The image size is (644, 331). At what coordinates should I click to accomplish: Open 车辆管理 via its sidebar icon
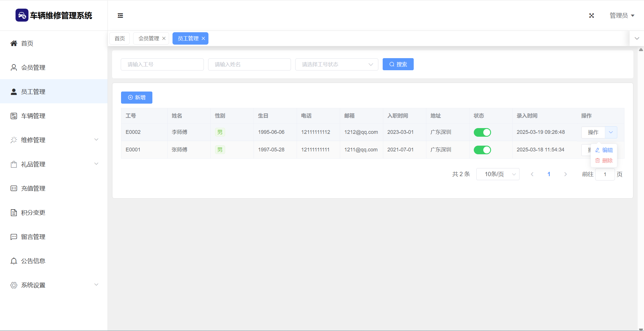(14, 116)
